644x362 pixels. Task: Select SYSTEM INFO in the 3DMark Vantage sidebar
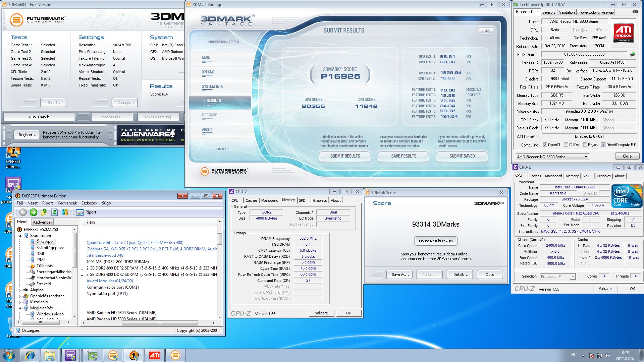[212, 86]
